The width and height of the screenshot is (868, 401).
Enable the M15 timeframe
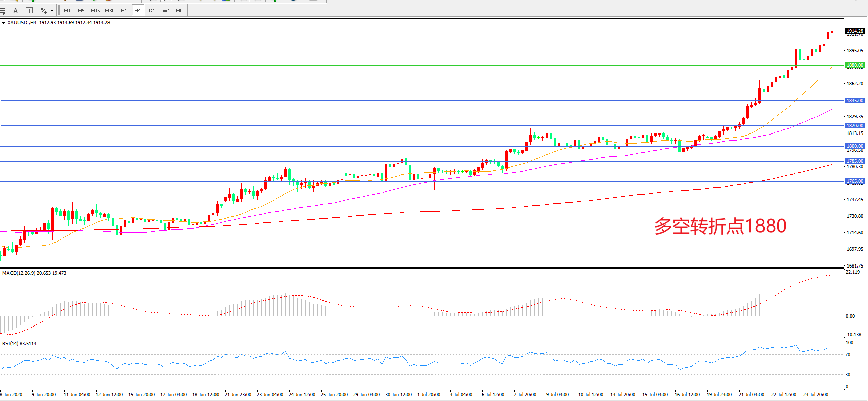[95, 10]
